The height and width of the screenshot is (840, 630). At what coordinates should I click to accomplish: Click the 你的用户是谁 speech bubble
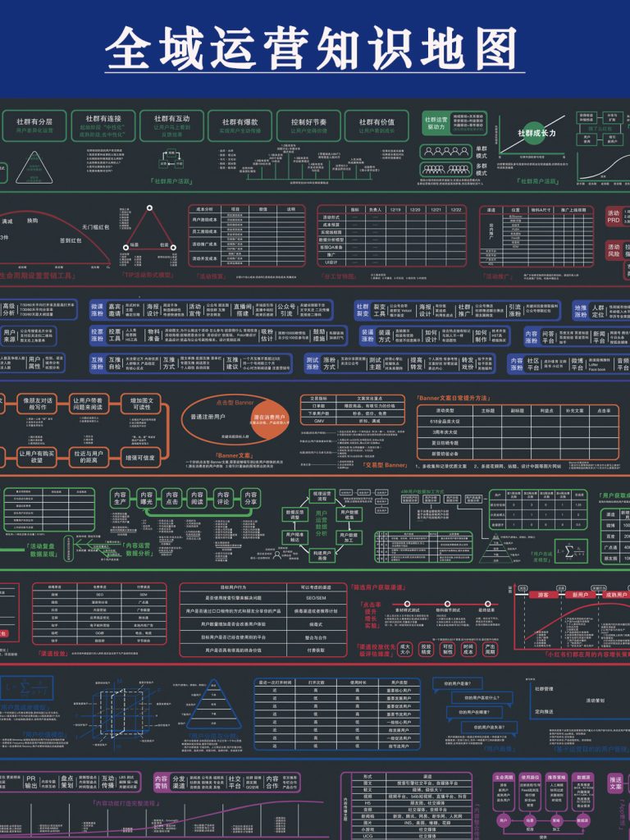[462, 682]
